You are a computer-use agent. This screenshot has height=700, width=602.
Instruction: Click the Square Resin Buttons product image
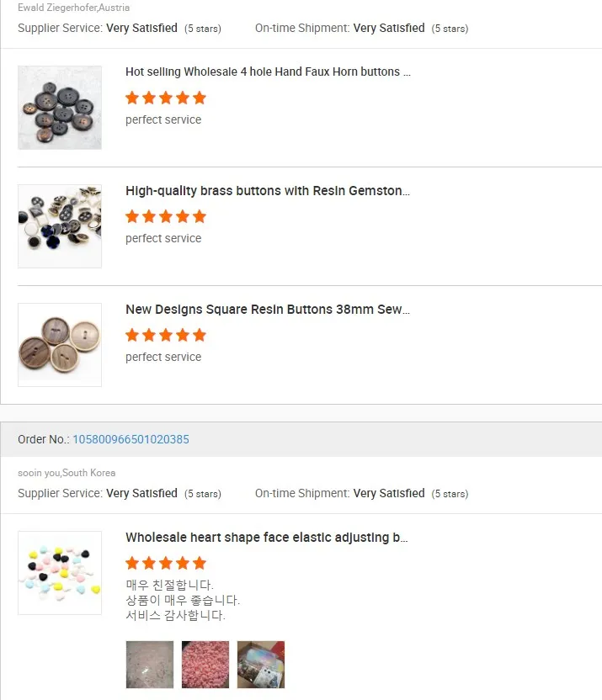(60, 345)
